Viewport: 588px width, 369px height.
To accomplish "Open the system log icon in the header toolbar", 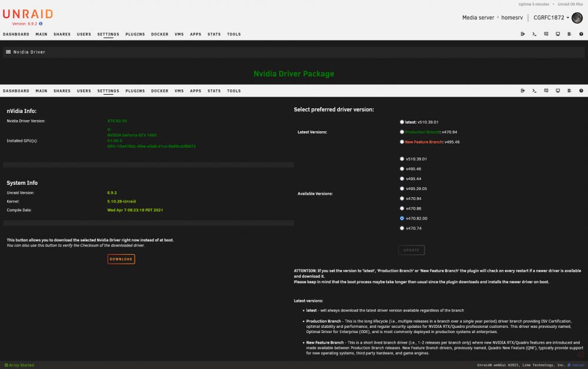I will pos(569,34).
